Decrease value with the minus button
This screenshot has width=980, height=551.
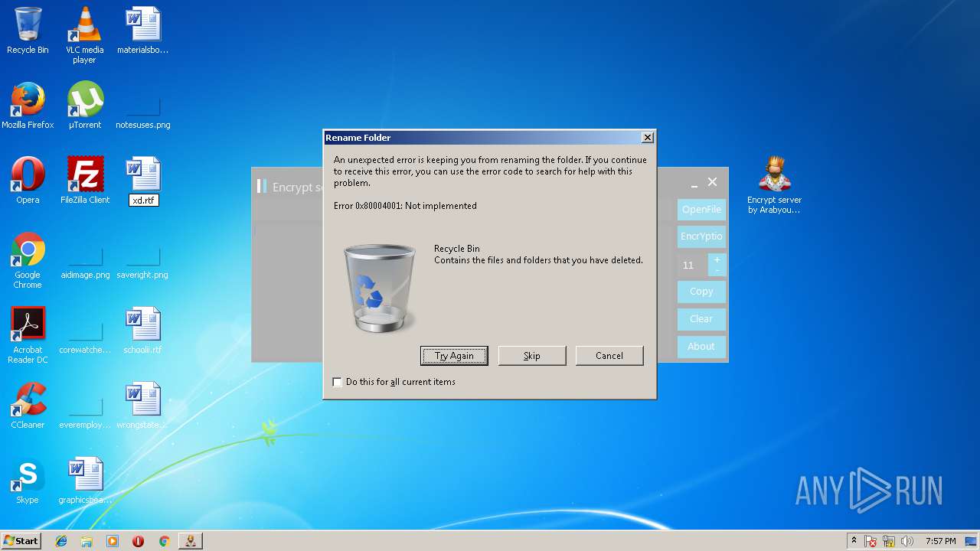pyautogui.click(x=717, y=271)
